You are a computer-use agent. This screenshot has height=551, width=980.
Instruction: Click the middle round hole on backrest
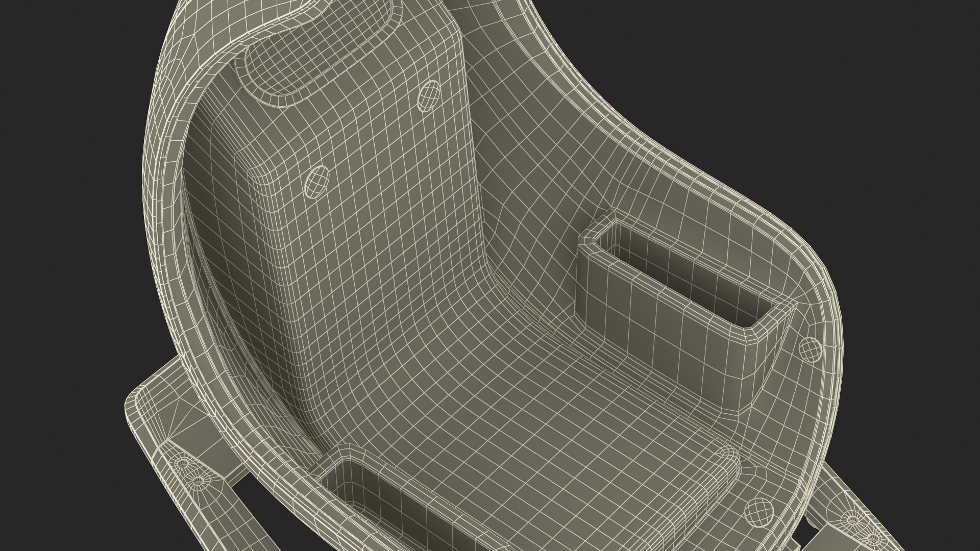pos(317,181)
